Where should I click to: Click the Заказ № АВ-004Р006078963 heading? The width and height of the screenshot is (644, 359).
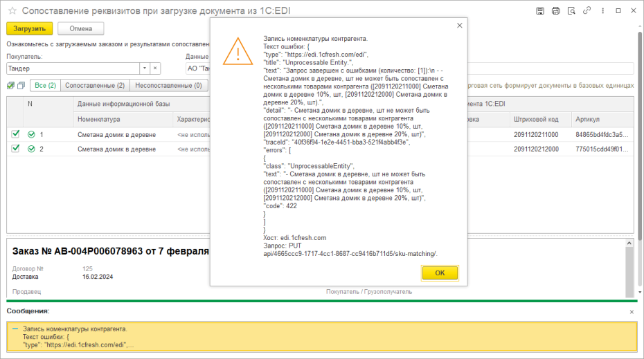tap(110, 251)
